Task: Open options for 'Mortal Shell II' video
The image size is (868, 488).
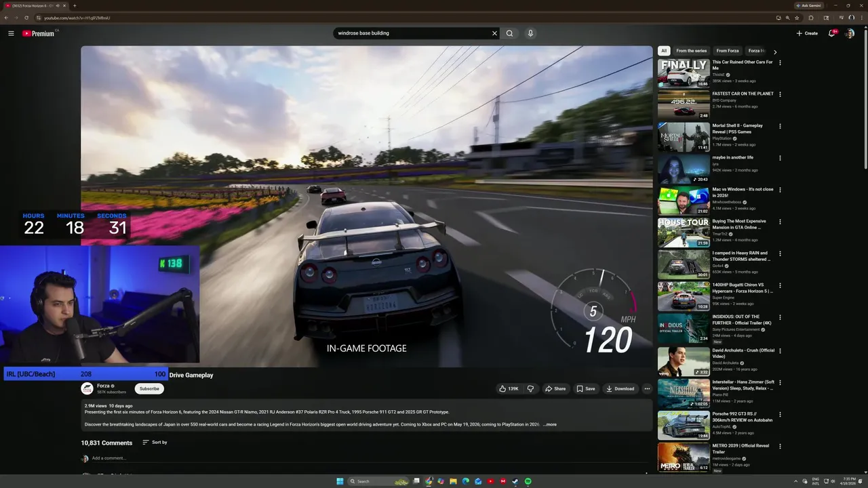Action: click(x=780, y=126)
